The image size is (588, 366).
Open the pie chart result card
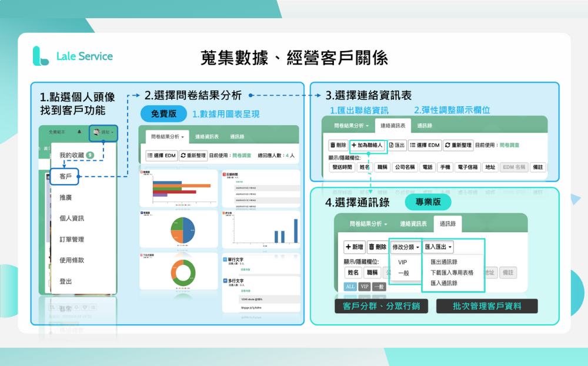click(x=179, y=229)
